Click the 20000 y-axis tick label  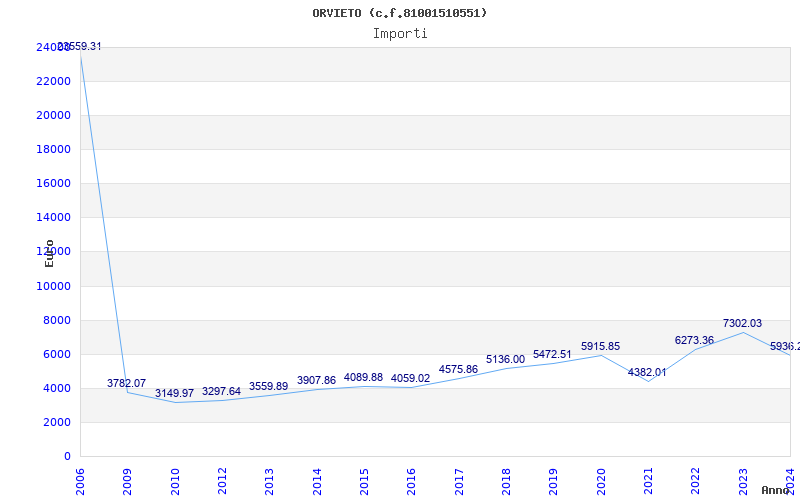coord(54,115)
